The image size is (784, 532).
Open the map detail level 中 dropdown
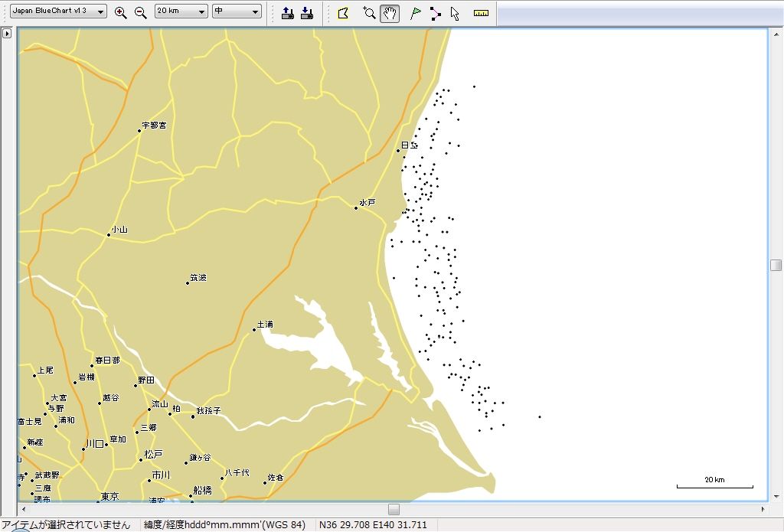[237, 11]
